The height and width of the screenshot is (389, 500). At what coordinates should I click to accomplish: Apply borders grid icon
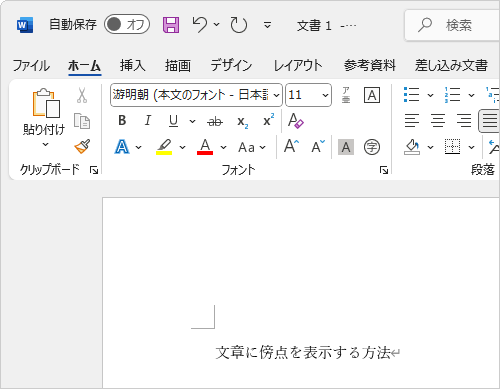(x=452, y=147)
